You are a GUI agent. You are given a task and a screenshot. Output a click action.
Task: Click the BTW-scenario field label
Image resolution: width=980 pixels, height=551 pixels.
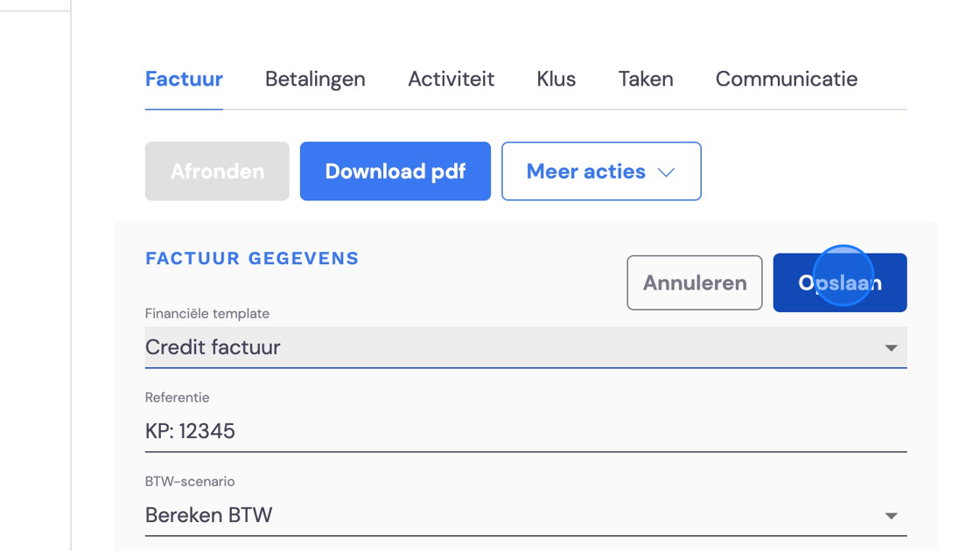coord(190,482)
